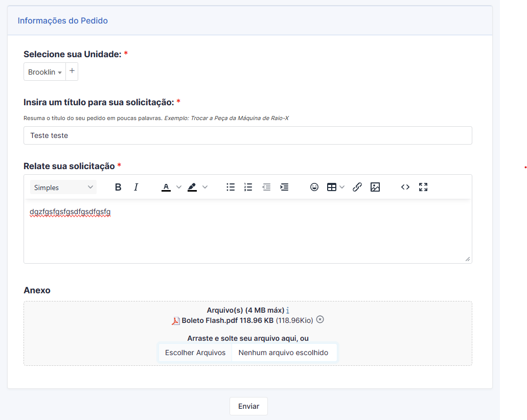527x420 pixels.
Task: Increase the text indentation
Action: tap(284, 187)
